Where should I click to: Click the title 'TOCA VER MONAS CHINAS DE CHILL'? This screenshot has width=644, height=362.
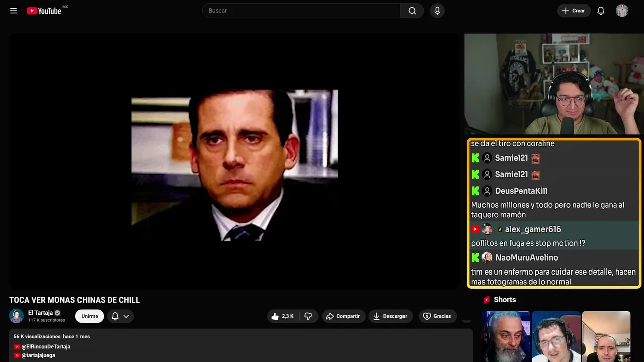point(74,300)
